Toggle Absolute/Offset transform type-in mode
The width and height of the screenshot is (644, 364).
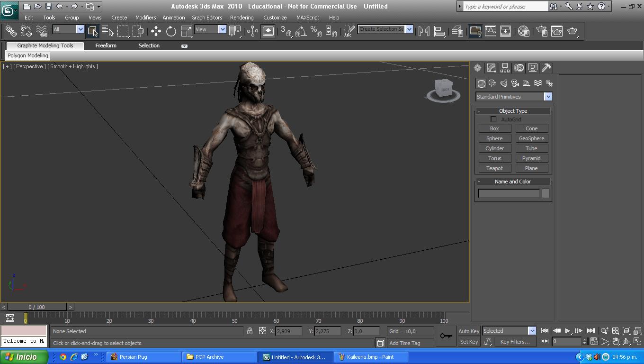pos(262,331)
